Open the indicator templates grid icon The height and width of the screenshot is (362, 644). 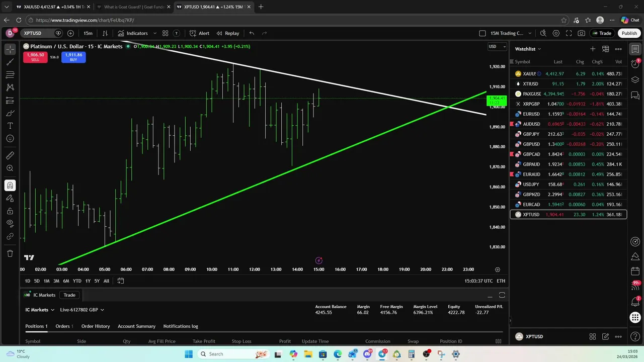pos(165,33)
